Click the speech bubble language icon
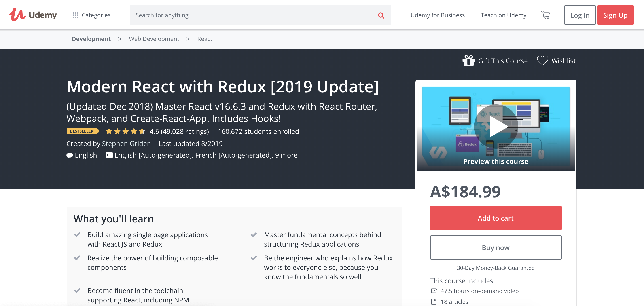This screenshot has width=644, height=306. 70,156
